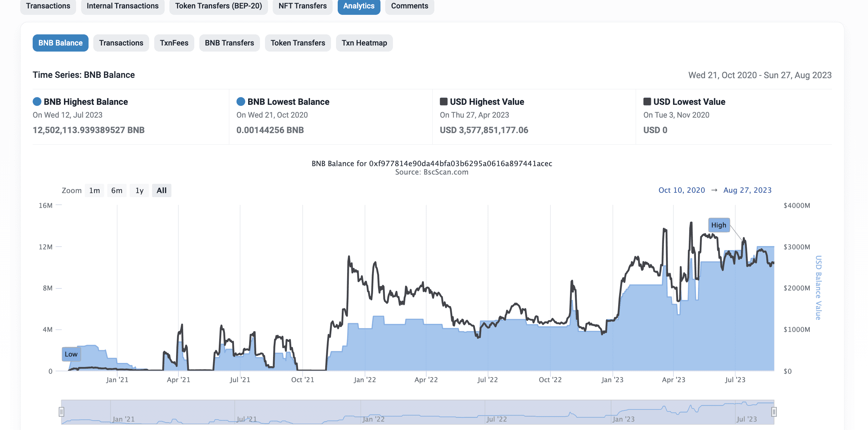Set chart zoom to 1y

[x=139, y=190]
